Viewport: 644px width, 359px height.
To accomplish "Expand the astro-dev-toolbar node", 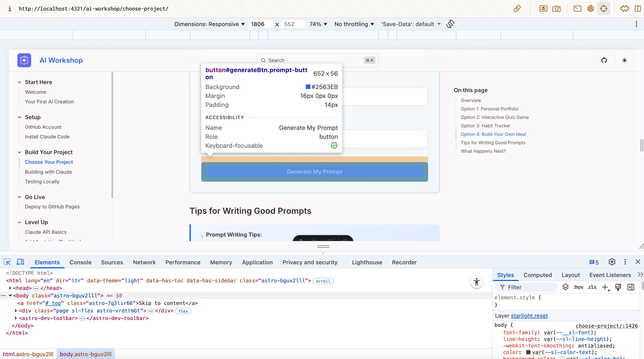I will pyautogui.click(x=16, y=318).
